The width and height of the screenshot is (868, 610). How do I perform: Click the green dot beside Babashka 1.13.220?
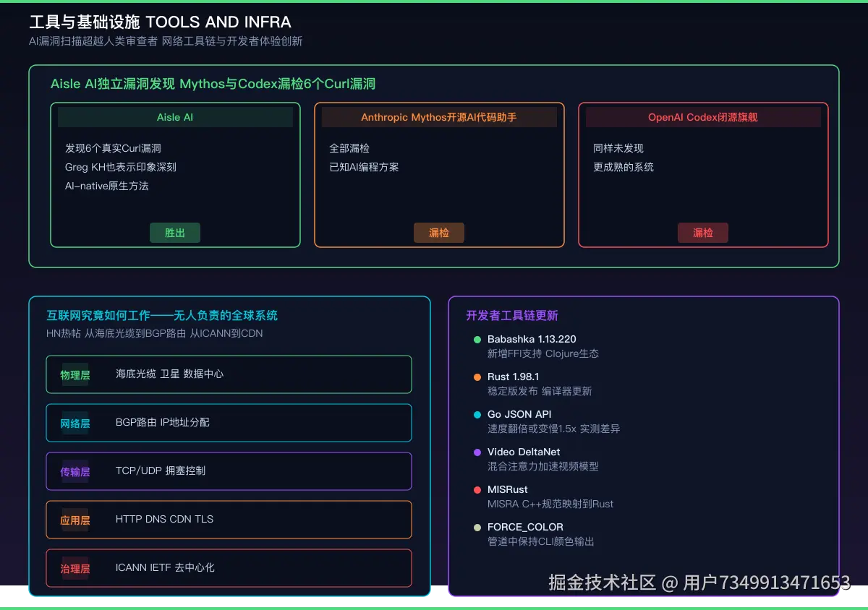477,340
